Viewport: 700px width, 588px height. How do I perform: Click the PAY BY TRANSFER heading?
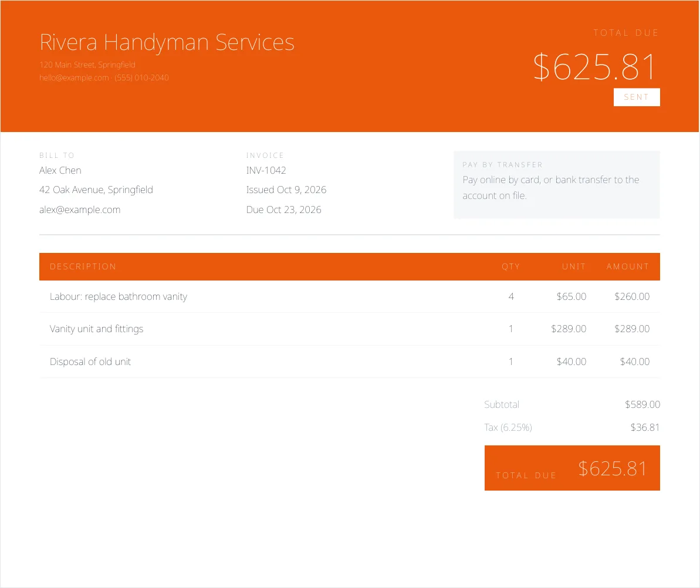[x=502, y=165]
